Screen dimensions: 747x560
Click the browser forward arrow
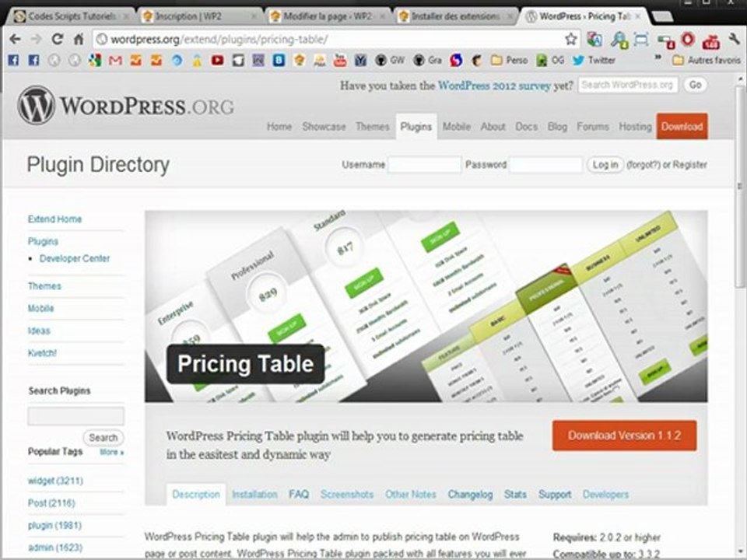coord(36,39)
